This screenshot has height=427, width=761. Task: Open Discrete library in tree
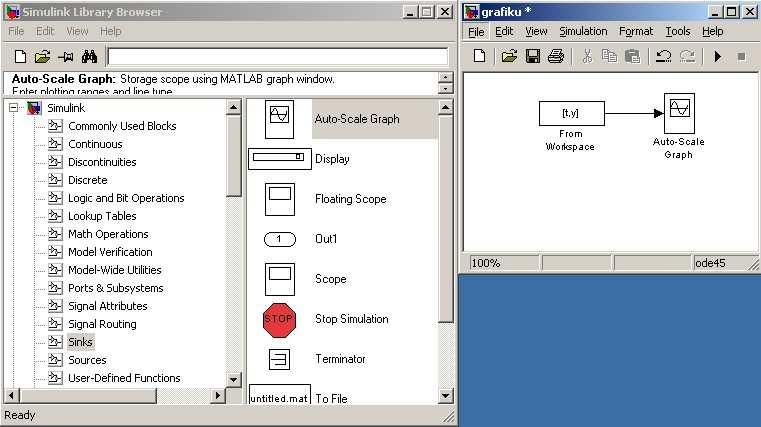tap(87, 180)
